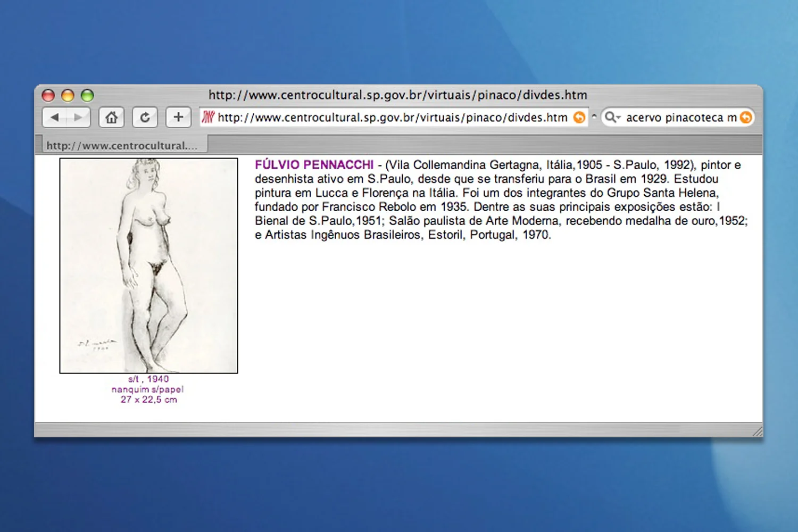Image resolution: width=798 pixels, height=532 pixels.
Task: Click caption text '27 x 22,5 cm'
Action: click(148, 400)
